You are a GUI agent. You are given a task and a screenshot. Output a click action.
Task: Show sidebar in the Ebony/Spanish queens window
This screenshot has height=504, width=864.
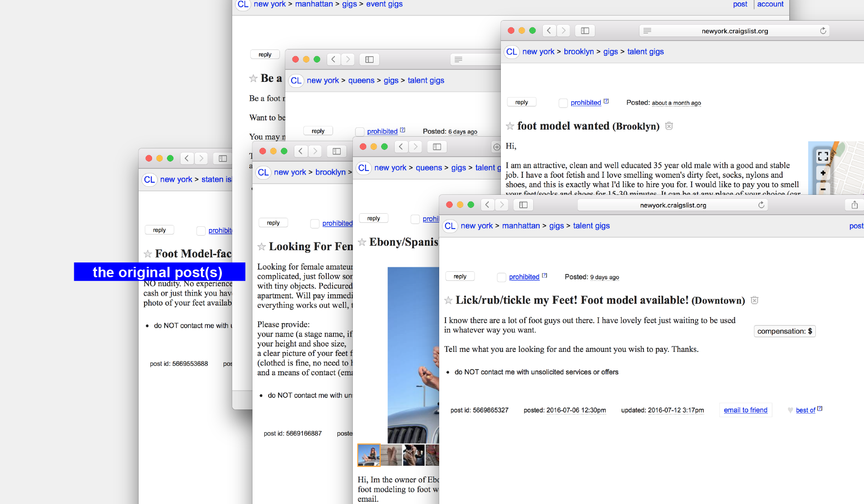(437, 147)
